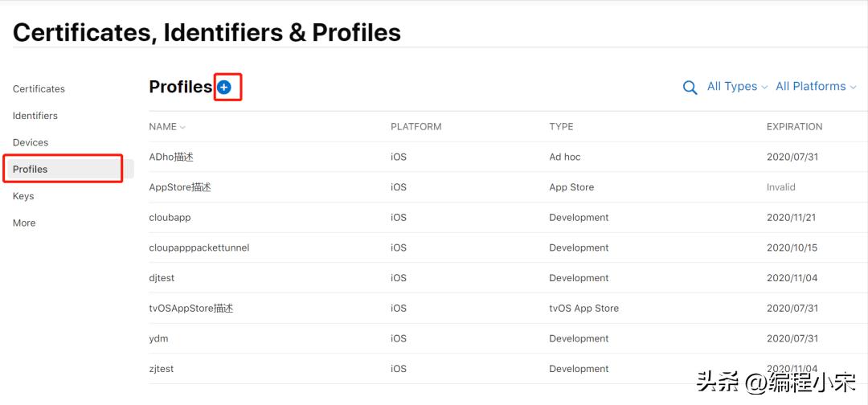Click the djtest profile entry
Image resolution: width=868 pixels, height=405 pixels.
pos(162,278)
